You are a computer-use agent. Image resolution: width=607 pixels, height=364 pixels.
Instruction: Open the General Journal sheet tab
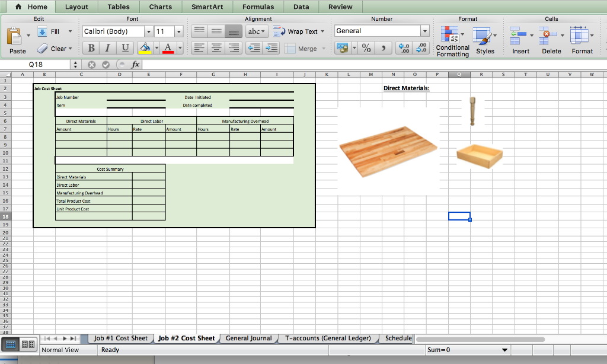[248, 338]
